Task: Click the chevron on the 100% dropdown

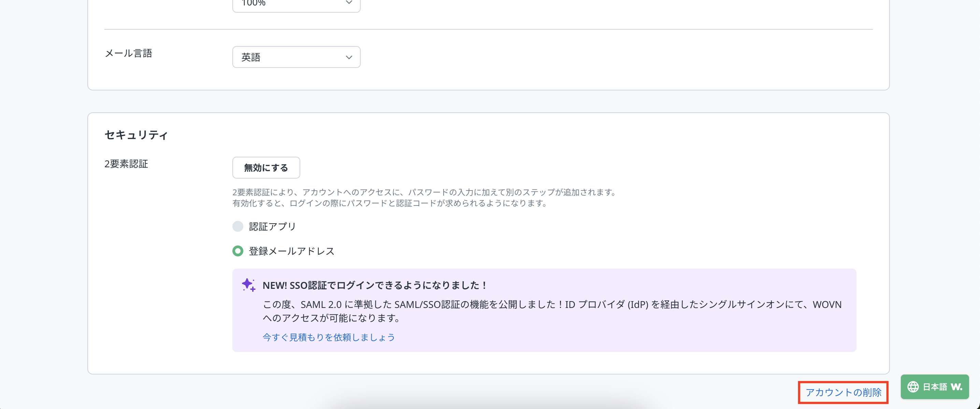Action: click(348, 3)
